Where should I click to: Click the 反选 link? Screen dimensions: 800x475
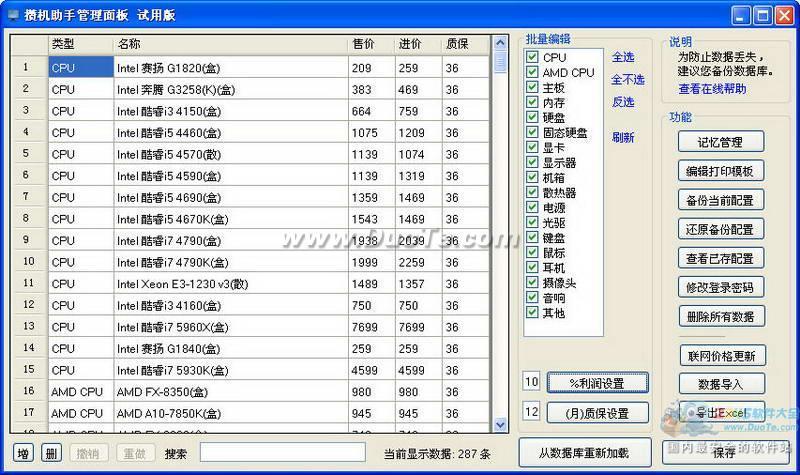click(x=623, y=102)
